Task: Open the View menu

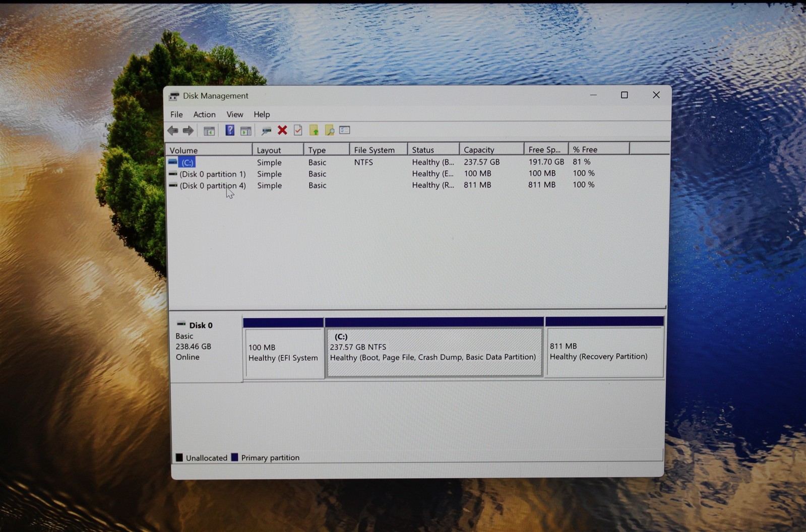Action: tap(235, 114)
